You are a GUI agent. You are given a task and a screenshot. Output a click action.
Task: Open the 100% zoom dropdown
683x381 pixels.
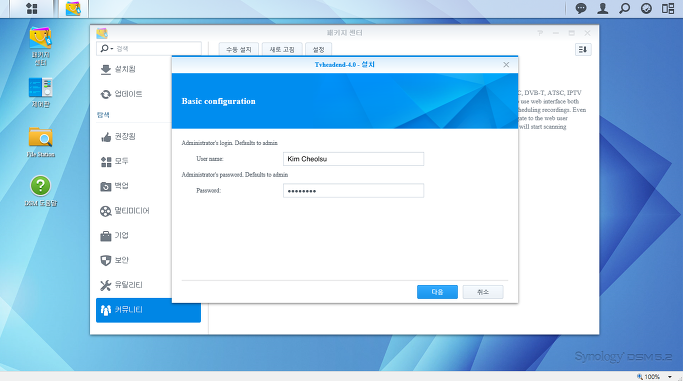[x=669, y=377]
